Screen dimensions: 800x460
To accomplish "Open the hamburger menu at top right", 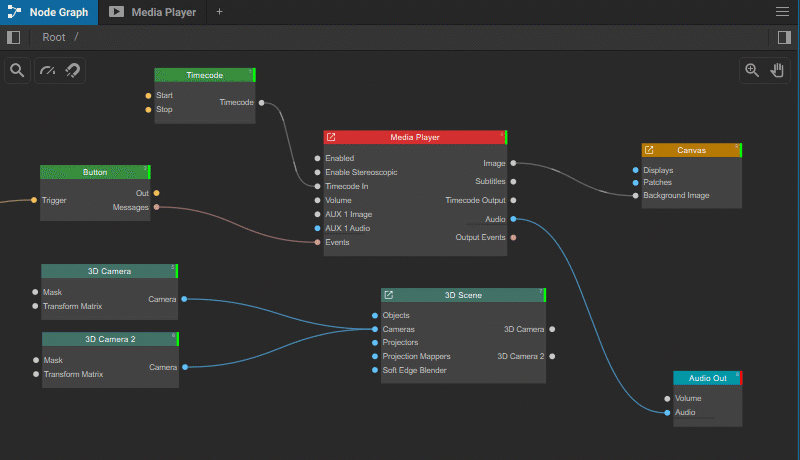I will click(782, 12).
